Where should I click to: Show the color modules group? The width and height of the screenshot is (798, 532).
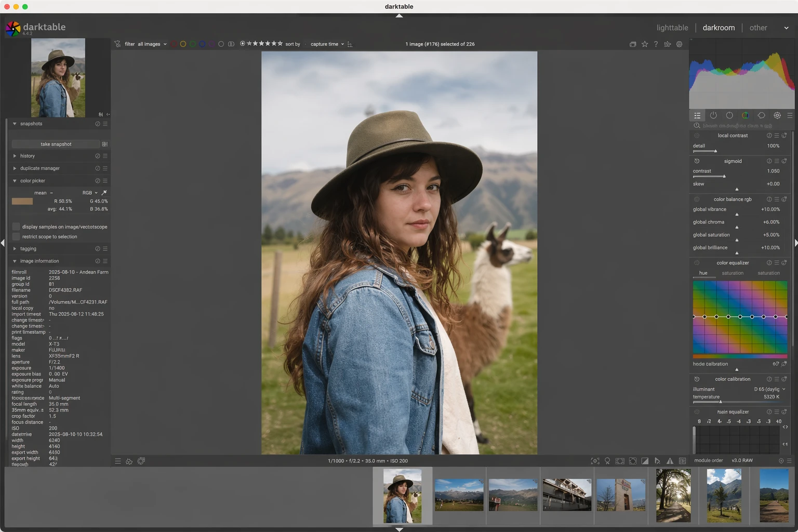[745, 115]
